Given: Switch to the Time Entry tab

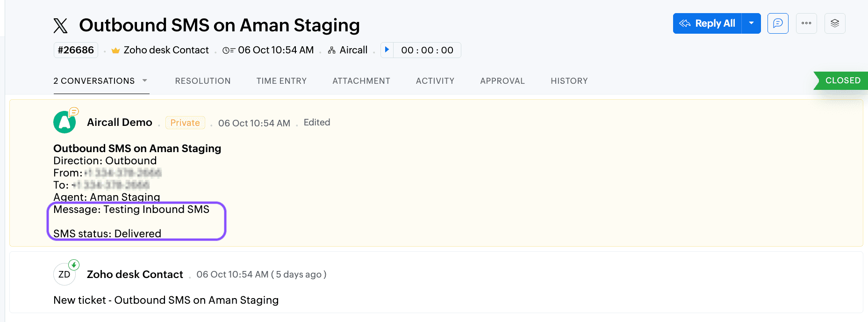Looking at the screenshot, I should pos(281,81).
